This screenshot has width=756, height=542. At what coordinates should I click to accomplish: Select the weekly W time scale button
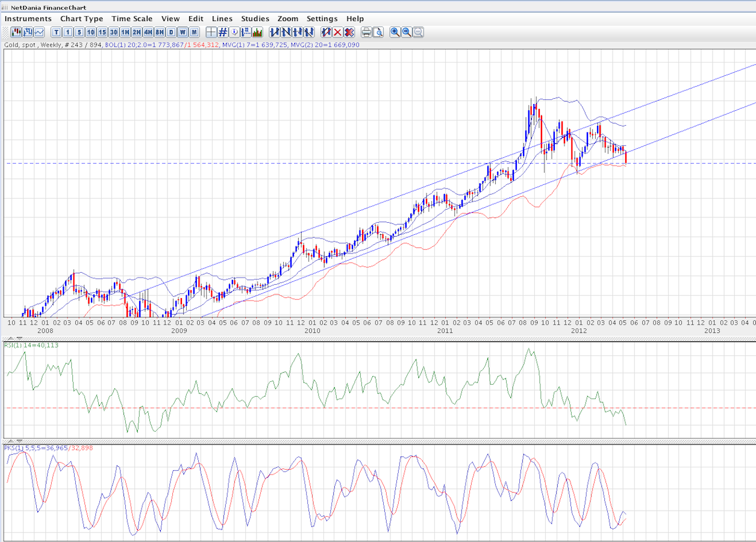tap(183, 32)
